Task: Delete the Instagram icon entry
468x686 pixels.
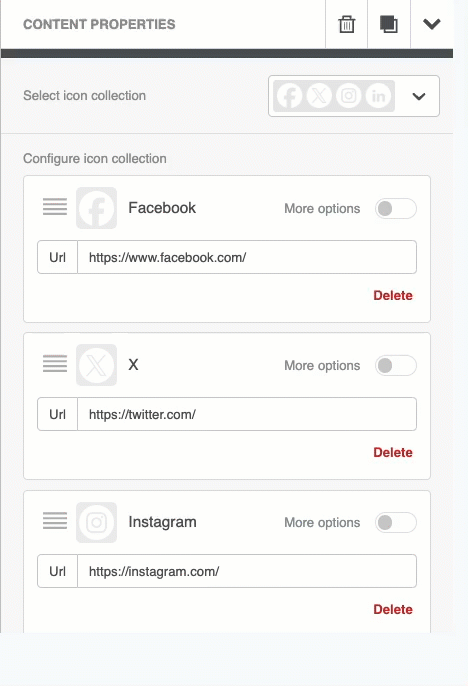Action: [393, 609]
